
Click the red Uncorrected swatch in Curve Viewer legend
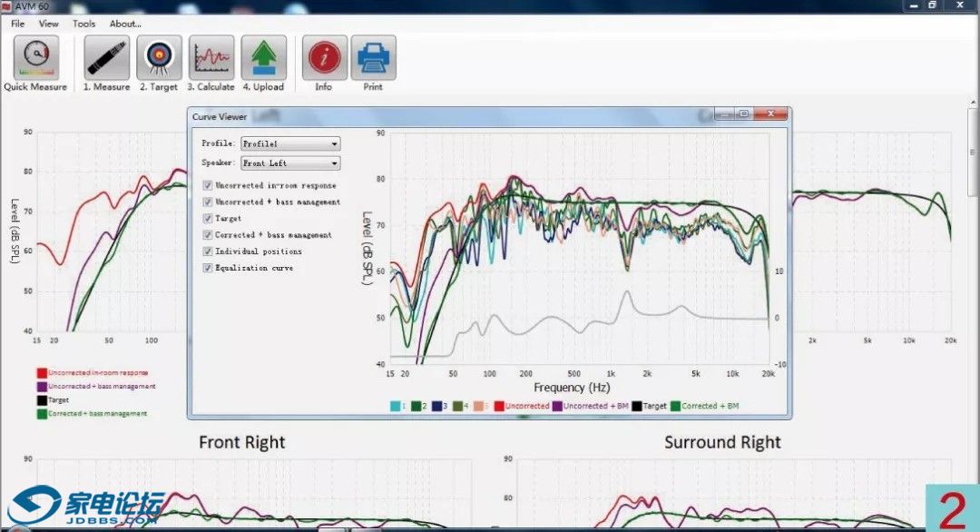(x=499, y=407)
